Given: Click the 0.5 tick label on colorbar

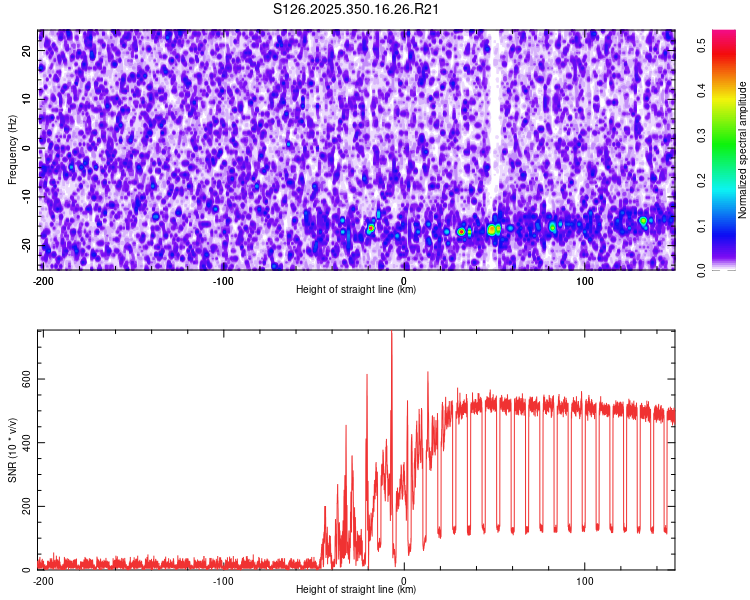Looking at the screenshot, I should (702, 44).
